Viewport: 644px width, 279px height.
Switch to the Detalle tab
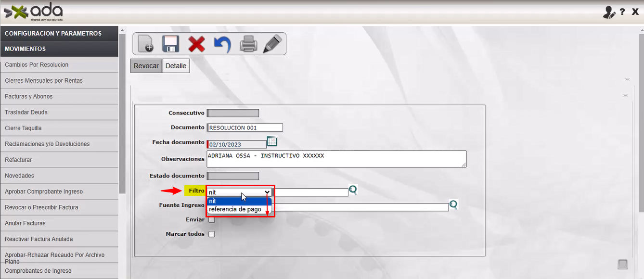tap(176, 66)
